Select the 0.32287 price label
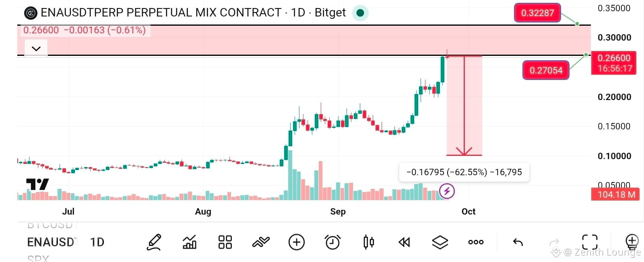Screen dimensions: 644x262 (537, 13)
